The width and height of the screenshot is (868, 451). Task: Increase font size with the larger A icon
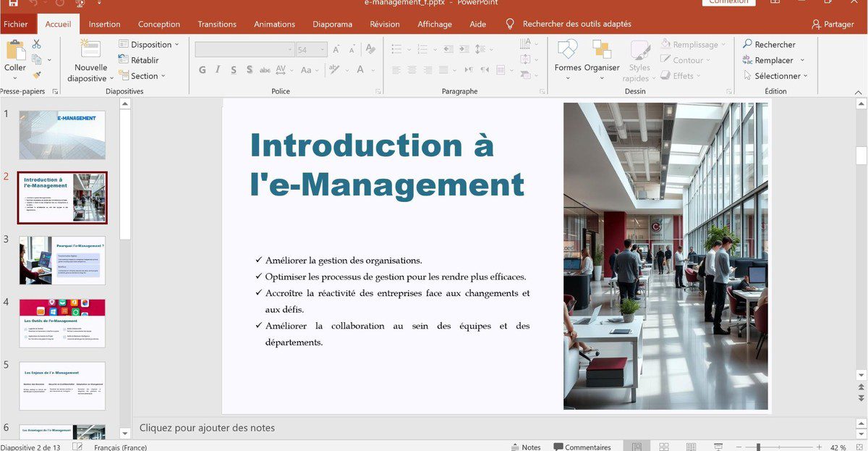coord(336,50)
